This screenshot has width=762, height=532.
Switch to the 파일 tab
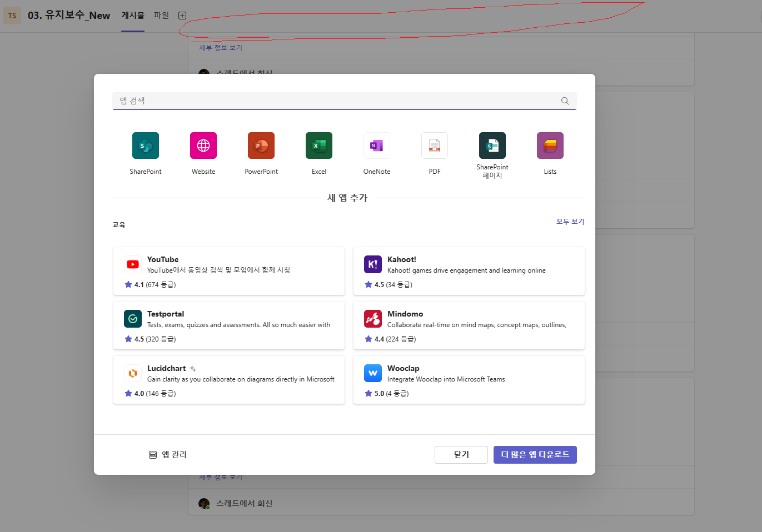[x=161, y=16]
